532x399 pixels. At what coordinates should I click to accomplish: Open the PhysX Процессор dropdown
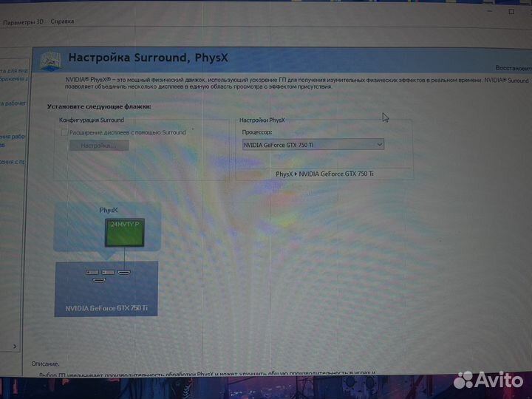(313, 145)
